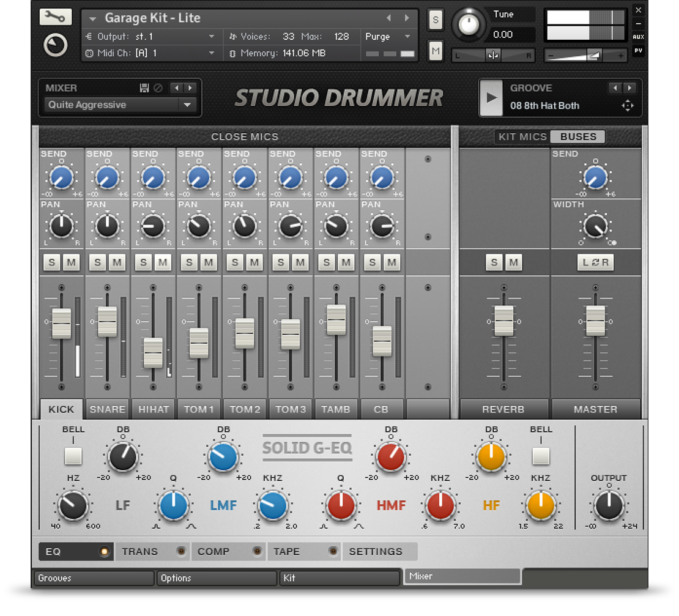Go to next mixer preset arrow
This screenshot has width=679, height=616.
click(x=190, y=88)
